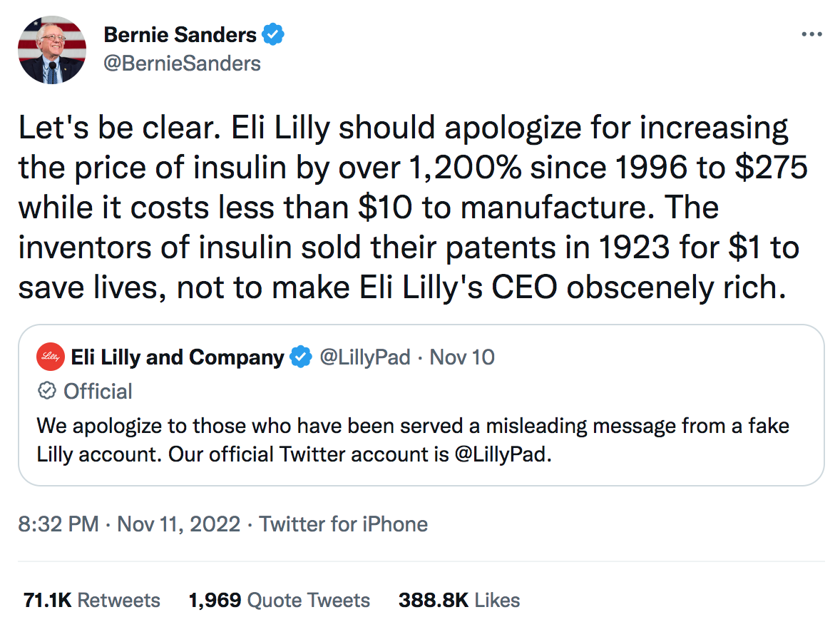This screenshot has width=840, height=632.
Task: Open the @LillyPad handle in quoted tweet
Action: click(x=365, y=357)
